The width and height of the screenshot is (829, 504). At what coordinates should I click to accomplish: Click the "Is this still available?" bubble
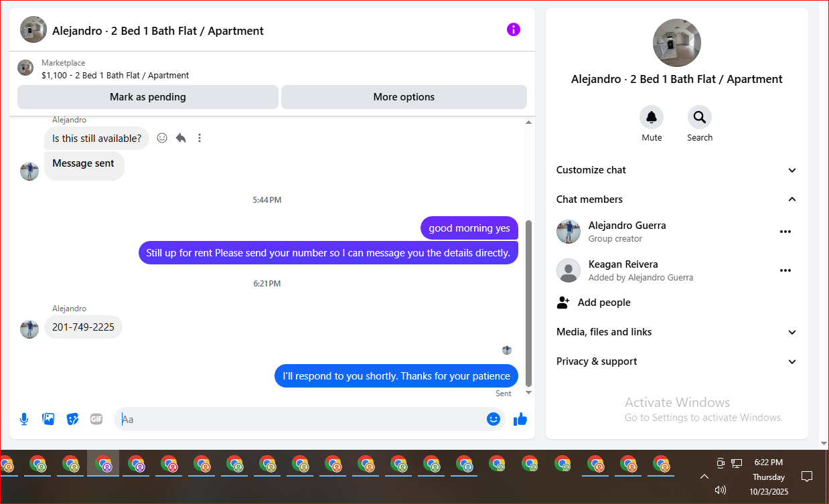point(97,139)
